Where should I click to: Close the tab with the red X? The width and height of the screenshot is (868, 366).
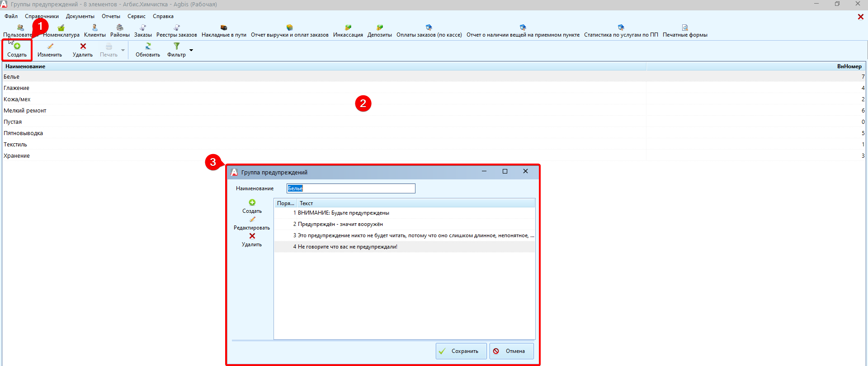(x=861, y=17)
